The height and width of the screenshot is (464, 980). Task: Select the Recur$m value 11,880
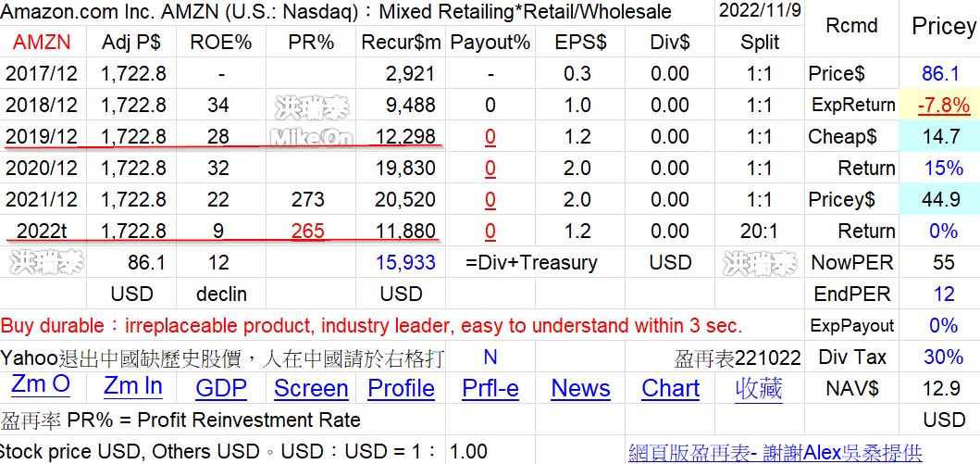[401, 231]
